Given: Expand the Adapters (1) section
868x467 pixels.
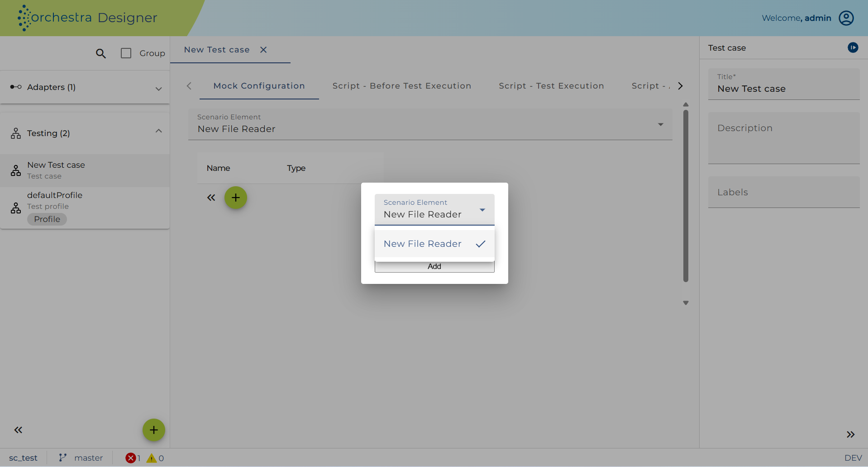Looking at the screenshot, I should (85, 87).
